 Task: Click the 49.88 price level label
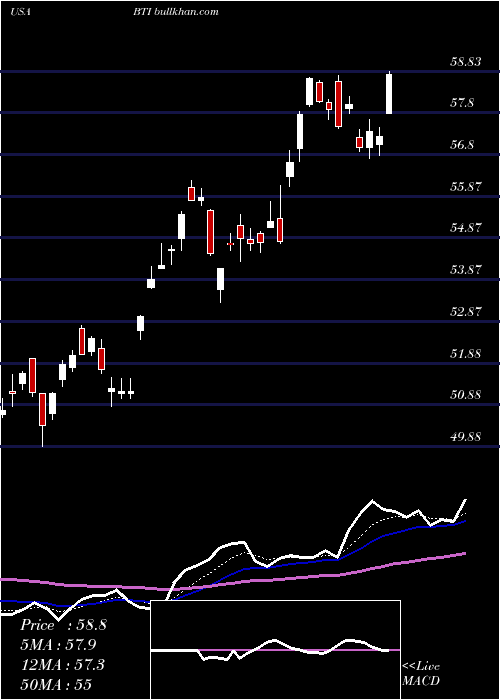coord(466,436)
